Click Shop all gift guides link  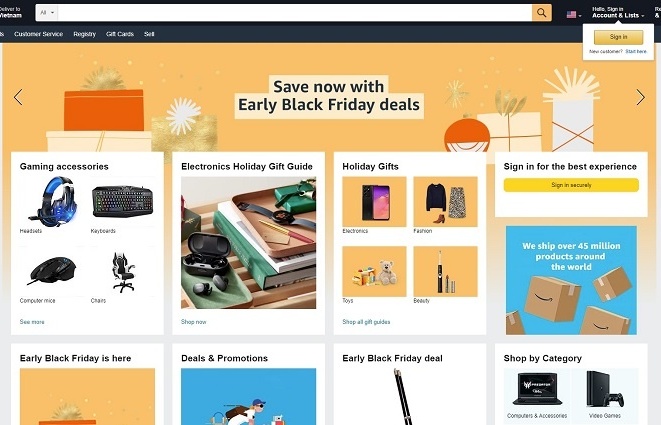[x=366, y=322]
